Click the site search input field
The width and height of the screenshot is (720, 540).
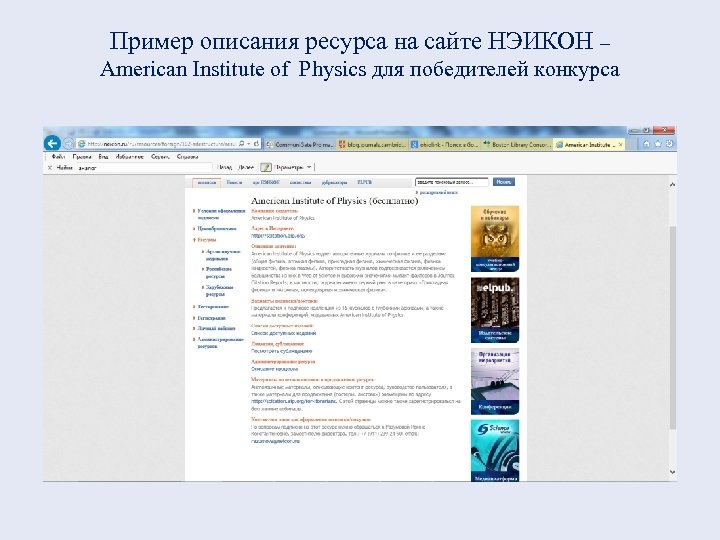coord(451,182)
